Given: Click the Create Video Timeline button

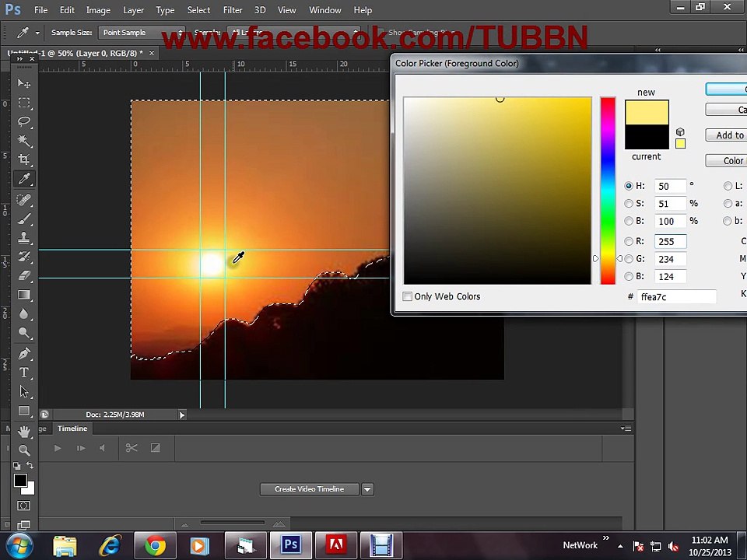Looking at the screenshot, I should [x=309, y=489].
